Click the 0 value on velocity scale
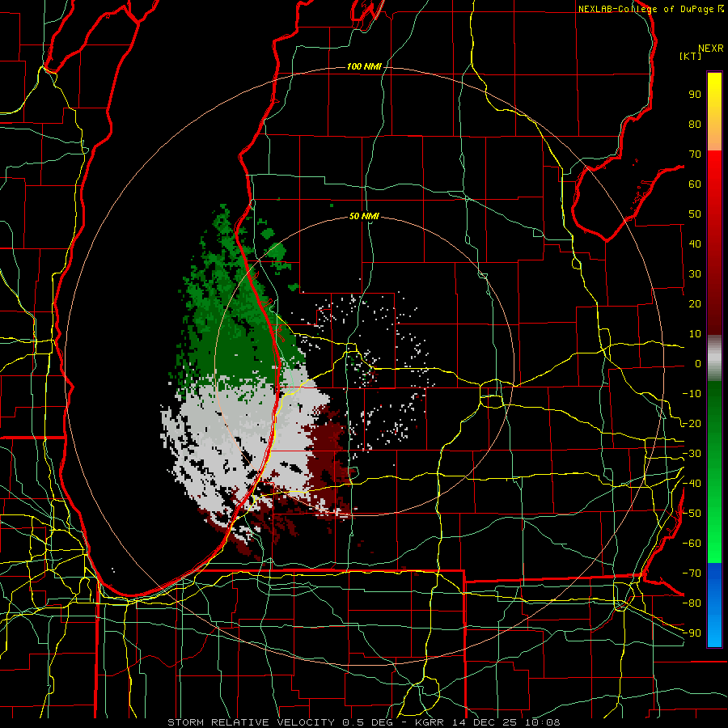 (x=698, y=363)
